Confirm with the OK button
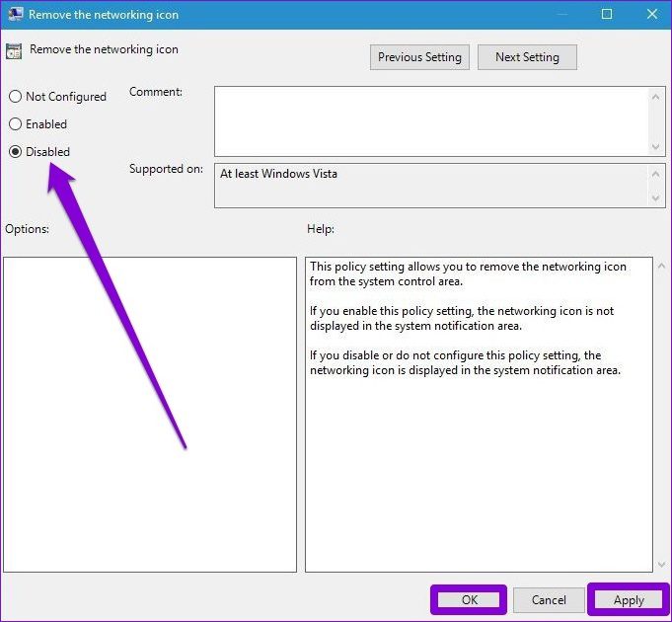Viewport: 672px width, 622px height. click(x=469, y=599)
